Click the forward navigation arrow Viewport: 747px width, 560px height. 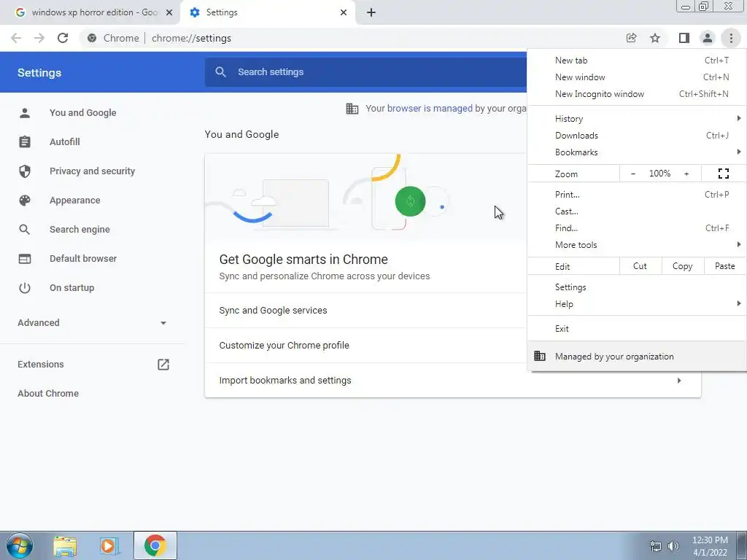pos(39,38)
